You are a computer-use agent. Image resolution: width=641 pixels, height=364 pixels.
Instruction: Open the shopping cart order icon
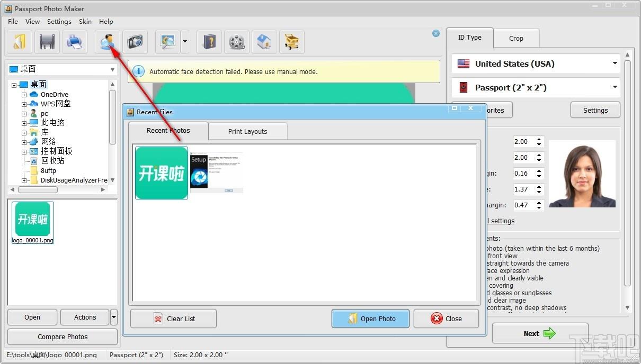point(292,42)
